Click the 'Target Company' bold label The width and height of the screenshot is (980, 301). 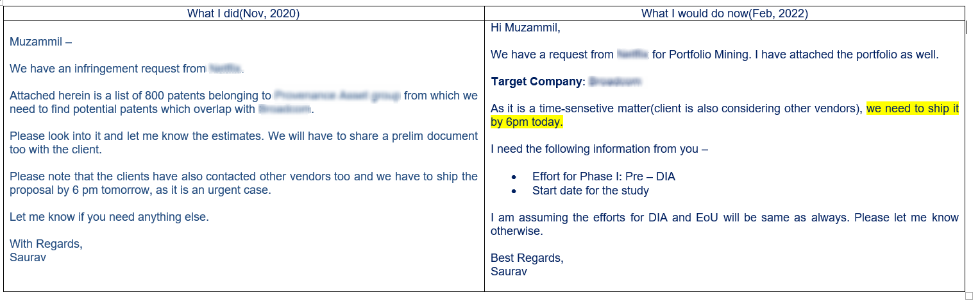(537, 82)
